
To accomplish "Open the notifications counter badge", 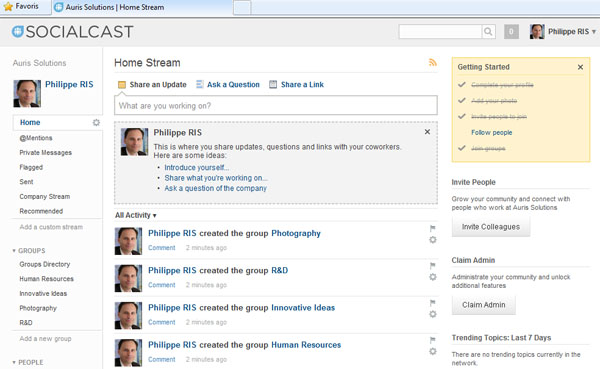I will [x=511, y=31].
